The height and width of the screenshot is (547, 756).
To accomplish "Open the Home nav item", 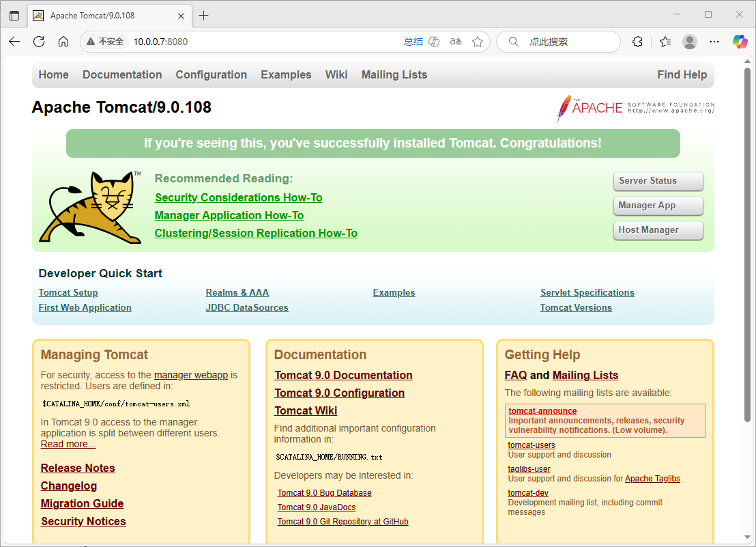I will pos(53,74).
